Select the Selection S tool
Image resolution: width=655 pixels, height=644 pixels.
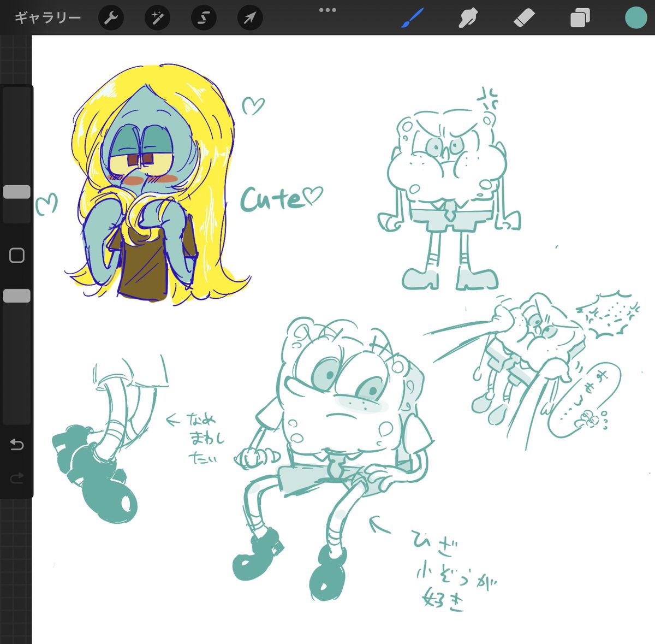[204, 18]
